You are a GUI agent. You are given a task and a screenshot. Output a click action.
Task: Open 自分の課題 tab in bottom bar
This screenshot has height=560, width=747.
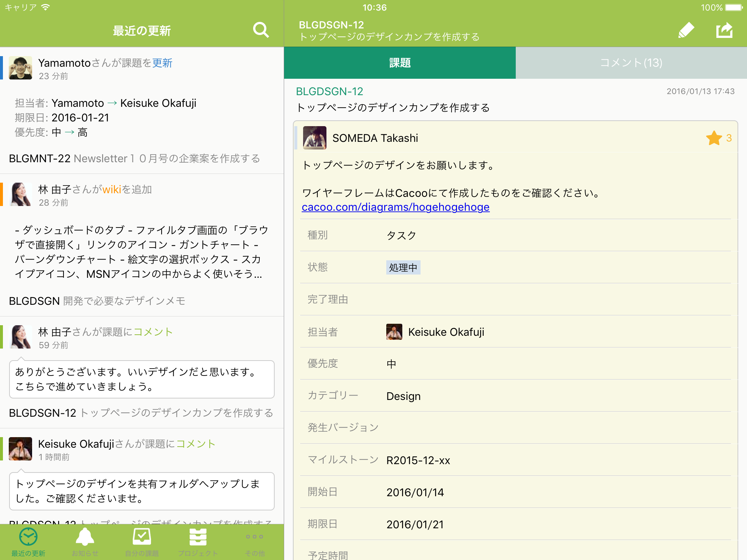(142, 542)
